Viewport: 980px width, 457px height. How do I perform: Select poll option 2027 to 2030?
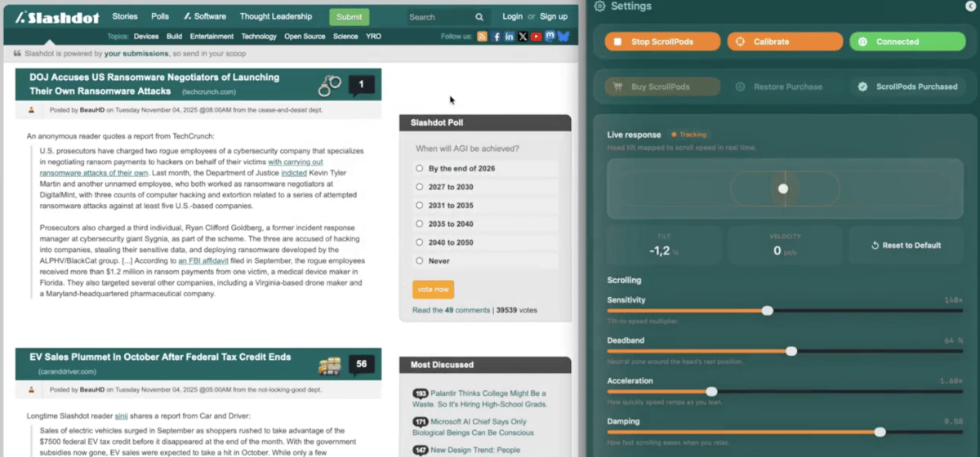click(419, 187)
